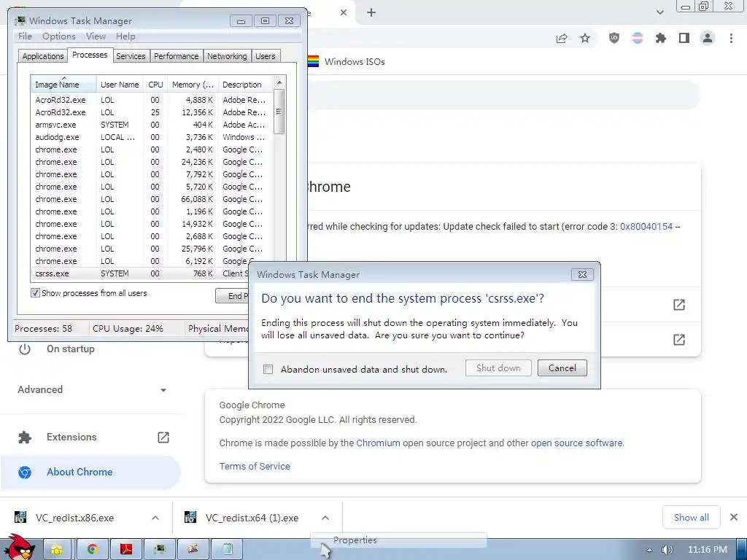Select chrome.exe row using 66,088 K

pos(152,199)
